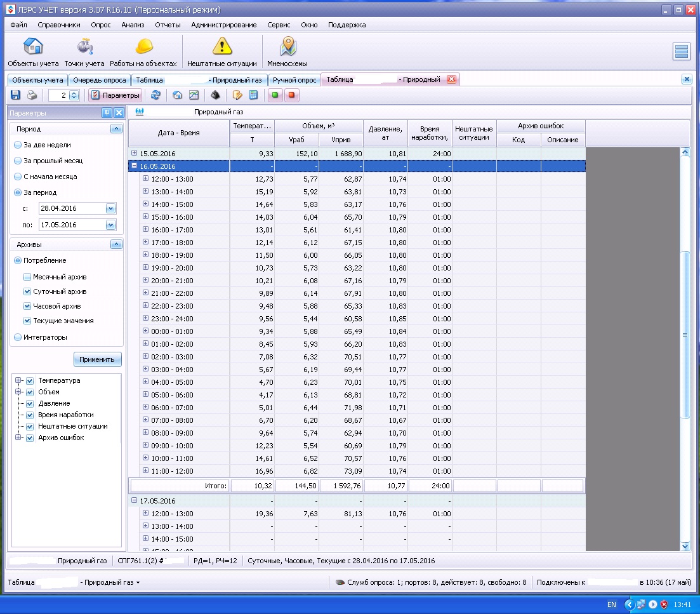Click the house icon in table toolbar
The height and width of the screenshot is (614, 700).
pyautogui.click(x=177, y=95)
